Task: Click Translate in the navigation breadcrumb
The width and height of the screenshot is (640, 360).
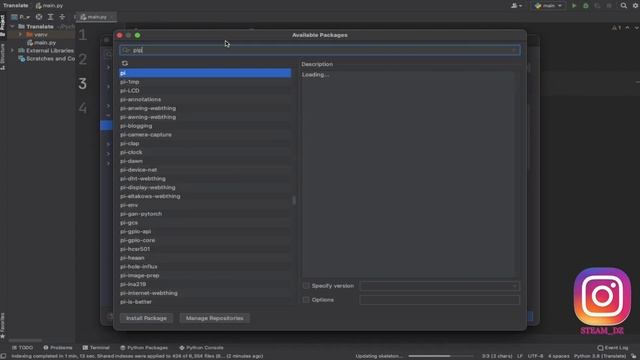Action: pos(16,6)
